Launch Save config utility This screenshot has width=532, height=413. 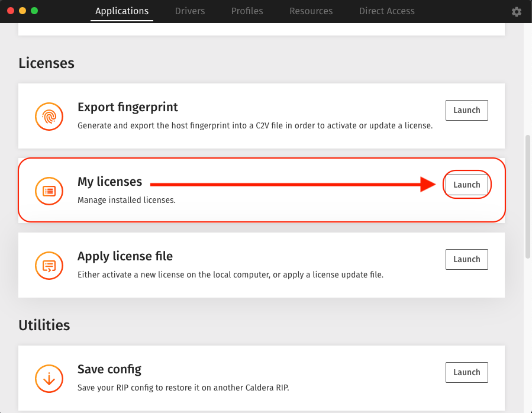coord(466,372)
